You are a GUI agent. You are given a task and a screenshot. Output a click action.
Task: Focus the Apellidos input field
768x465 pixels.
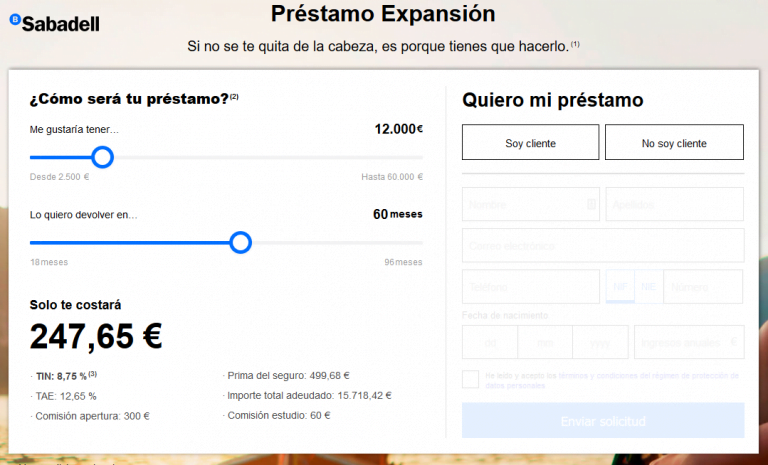click(674, 204)
